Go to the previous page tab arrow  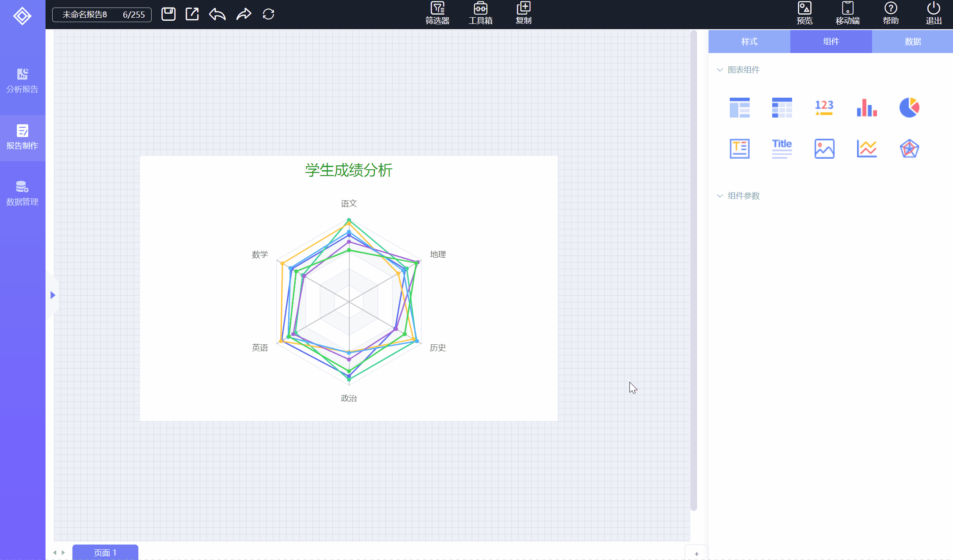pos(55,552)
